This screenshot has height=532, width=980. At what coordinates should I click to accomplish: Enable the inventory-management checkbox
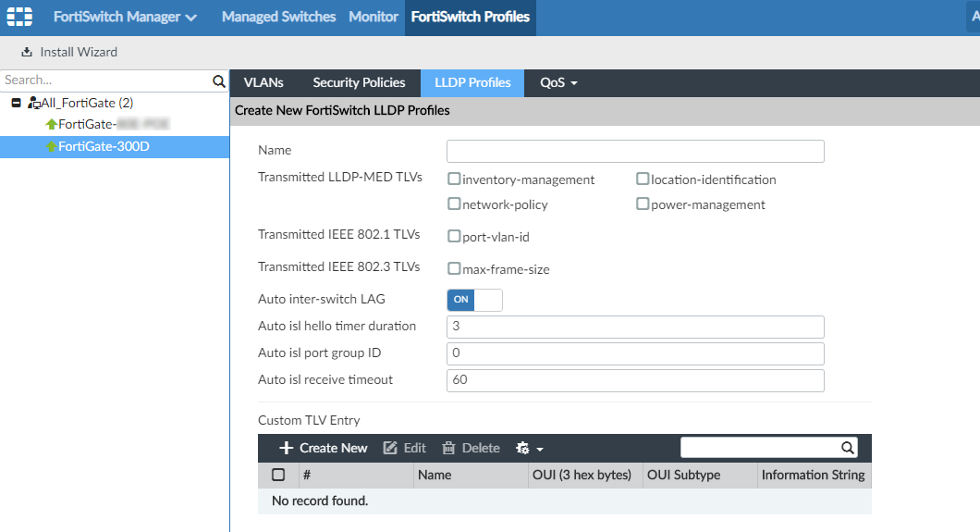(454, 179)
